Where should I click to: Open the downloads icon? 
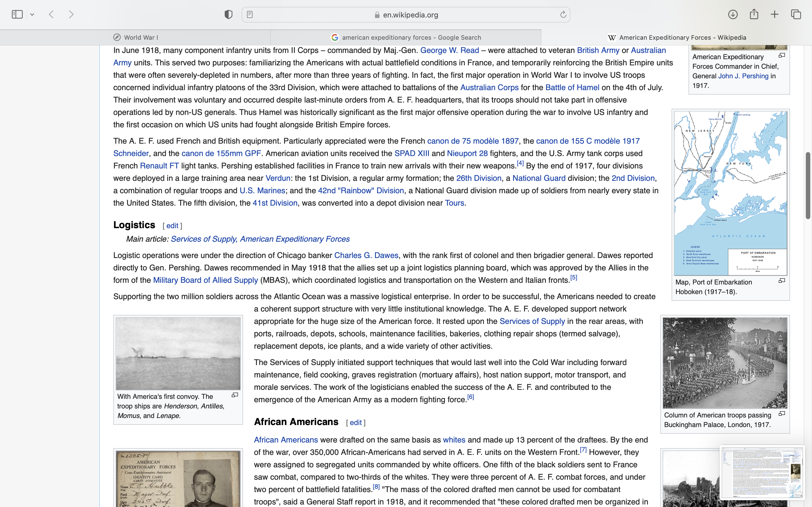click(733, 14)
